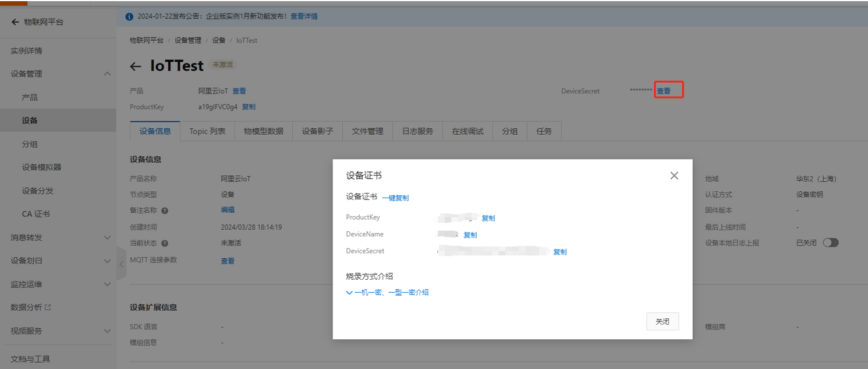Viewport: 868px width, 369px height.
Task: Click 一键复制 link in device certificate dialog
Action: [x=395, y=198]
